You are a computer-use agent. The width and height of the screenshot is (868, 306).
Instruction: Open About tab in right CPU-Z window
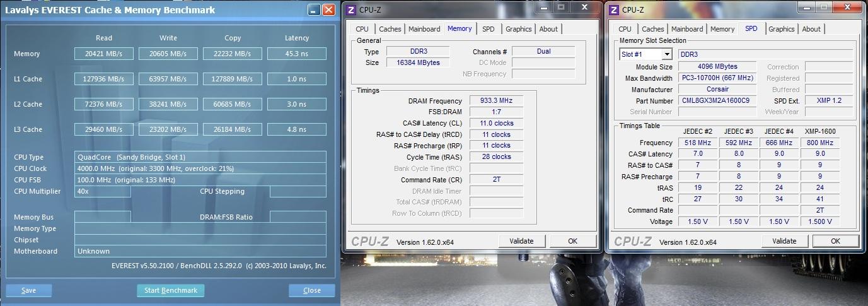point(811,29)
